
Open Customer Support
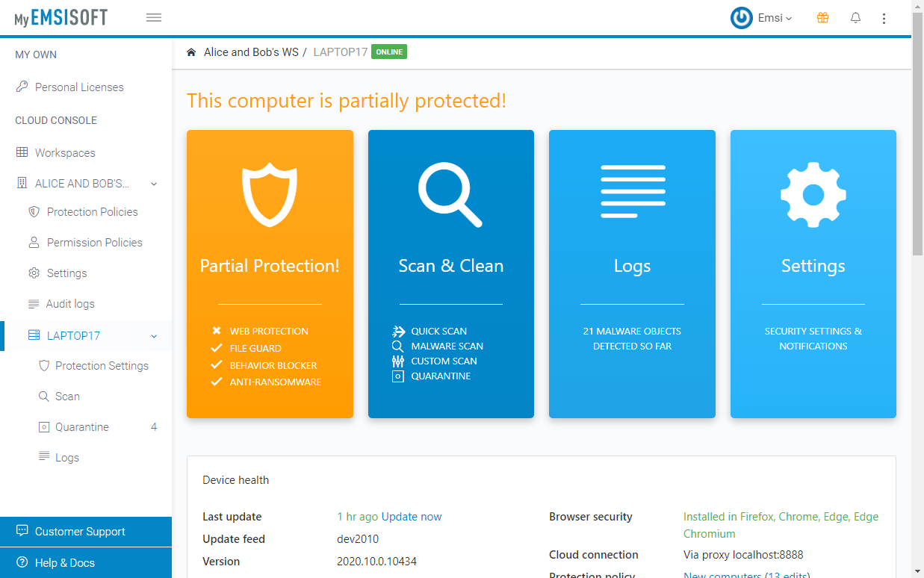86,532
